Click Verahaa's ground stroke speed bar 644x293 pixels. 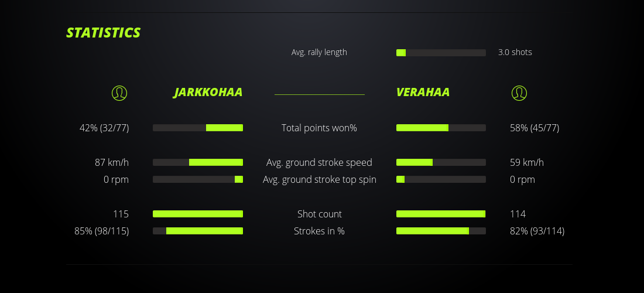441,162
